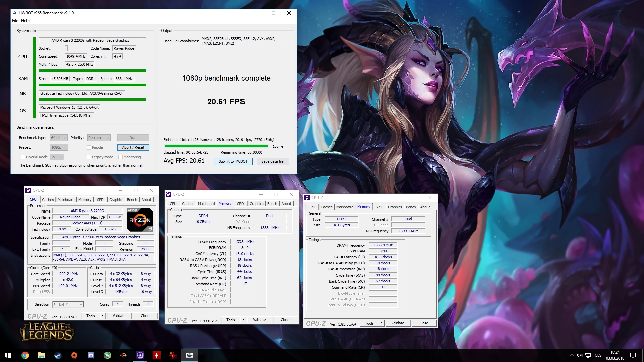Enable the Overkill mode checkbox

pyautogui.click(x=23, y=157)
